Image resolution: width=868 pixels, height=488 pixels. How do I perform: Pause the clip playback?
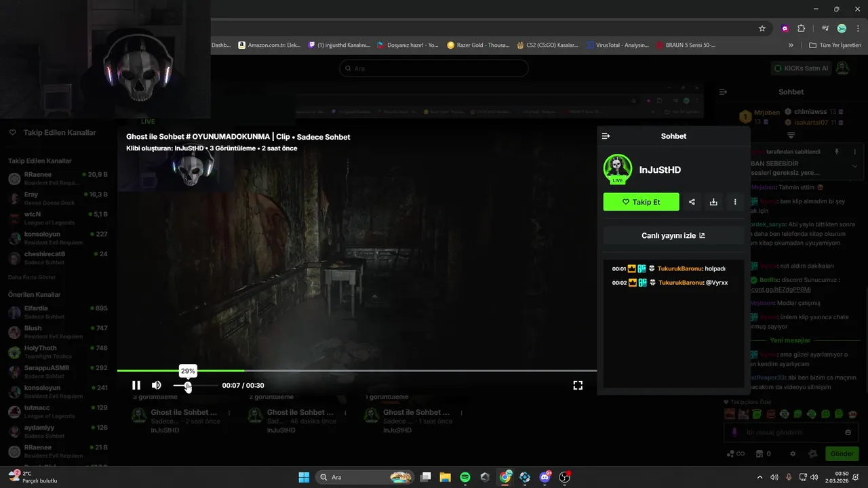click(x=136, y=385)
